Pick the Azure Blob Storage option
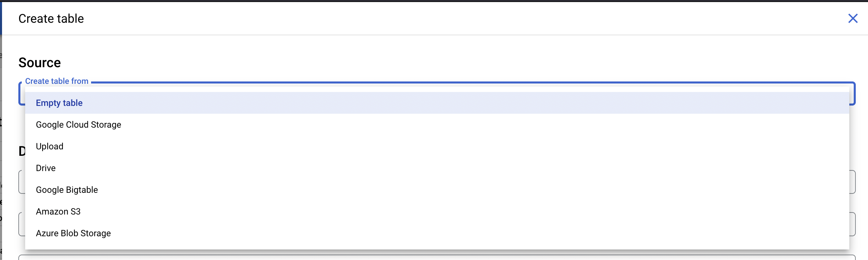The width and height of the screenshot is (868, 260). tap(73, 233)
